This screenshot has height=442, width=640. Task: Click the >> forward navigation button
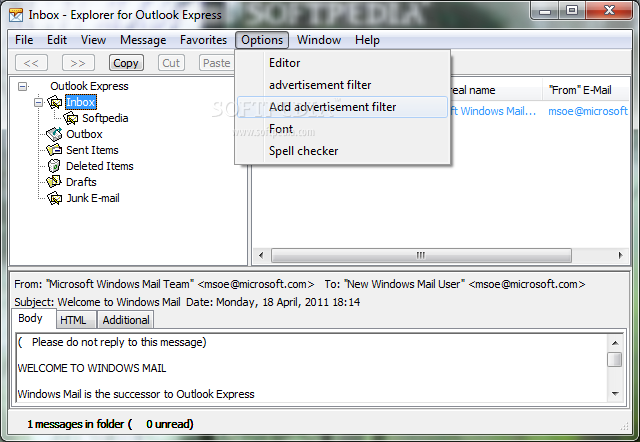coord(78,63)
